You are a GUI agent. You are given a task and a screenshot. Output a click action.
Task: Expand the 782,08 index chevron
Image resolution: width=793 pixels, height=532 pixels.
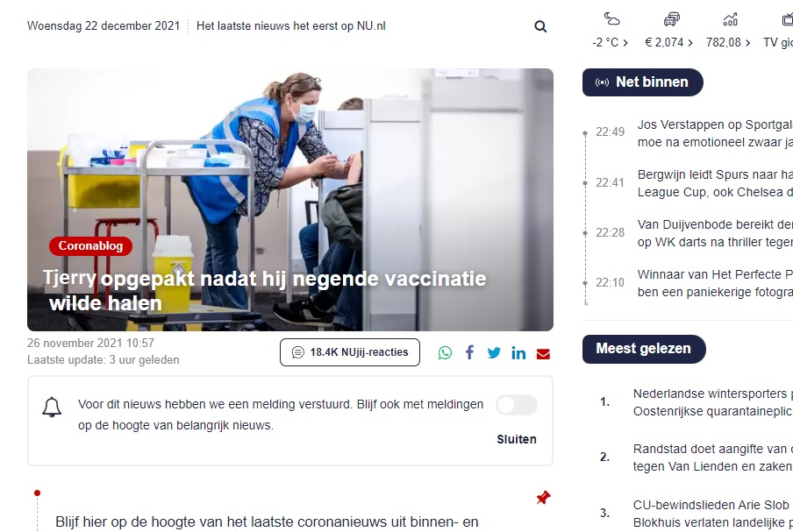748,41
